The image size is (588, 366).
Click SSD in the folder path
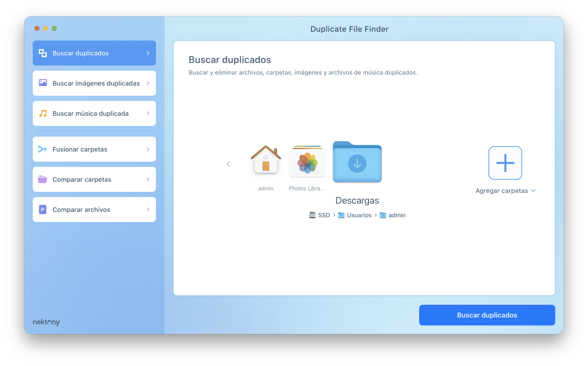(324, 215)
